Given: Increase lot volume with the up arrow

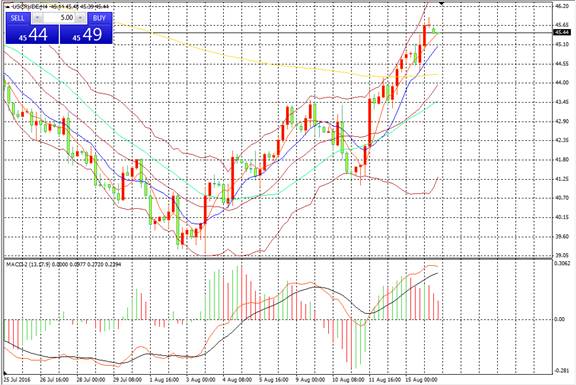Looking at the screenshot, I should (81, 18).
